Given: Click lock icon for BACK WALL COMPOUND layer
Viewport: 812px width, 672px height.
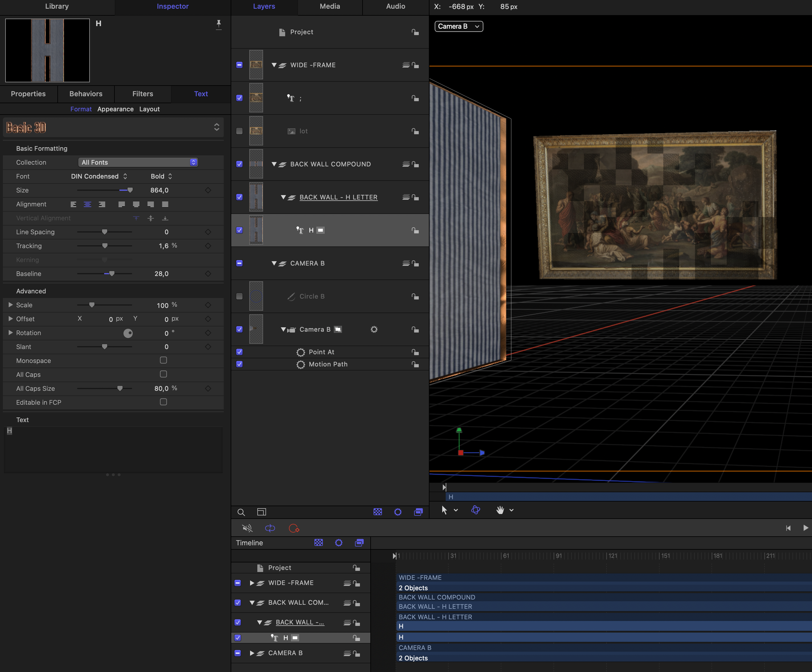Looking at the screenshot, I should (x=415, y=164).
